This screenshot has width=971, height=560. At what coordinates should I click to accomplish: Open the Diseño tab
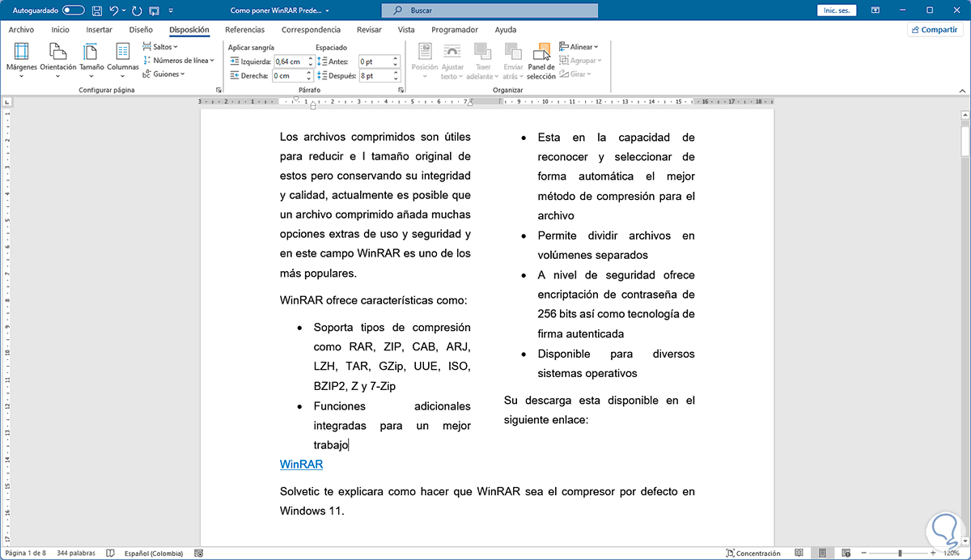141,30
